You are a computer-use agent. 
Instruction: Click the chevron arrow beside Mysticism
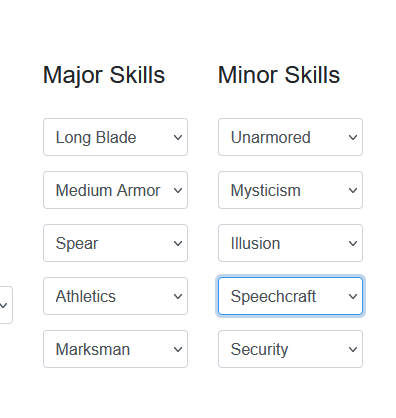pos(353,190)
